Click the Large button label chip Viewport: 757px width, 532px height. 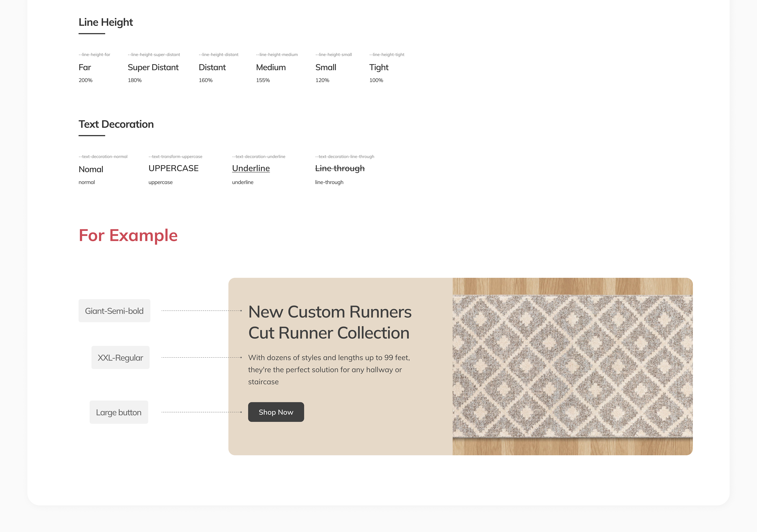119,412
